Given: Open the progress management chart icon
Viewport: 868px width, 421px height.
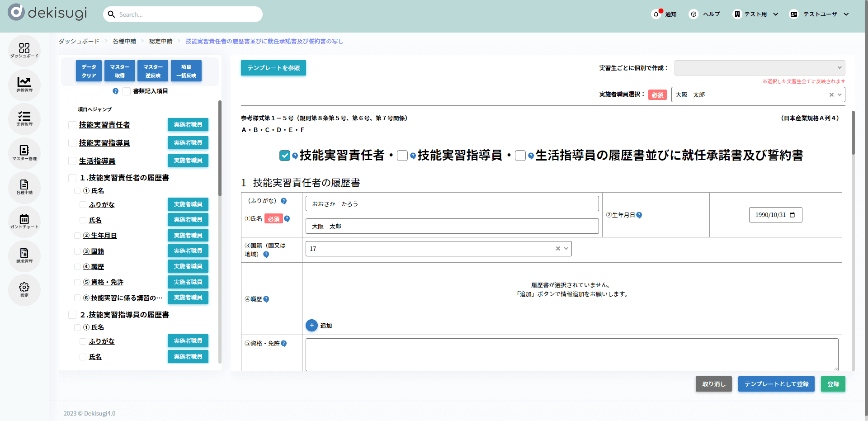Looking at the screenshot, I should [x=24, y=84].
